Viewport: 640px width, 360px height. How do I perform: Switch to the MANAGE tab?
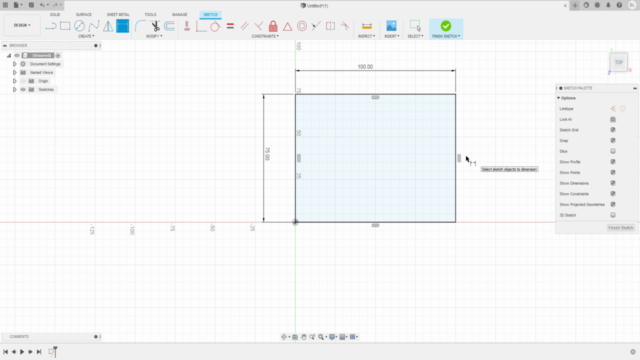(x=180, y=15)
